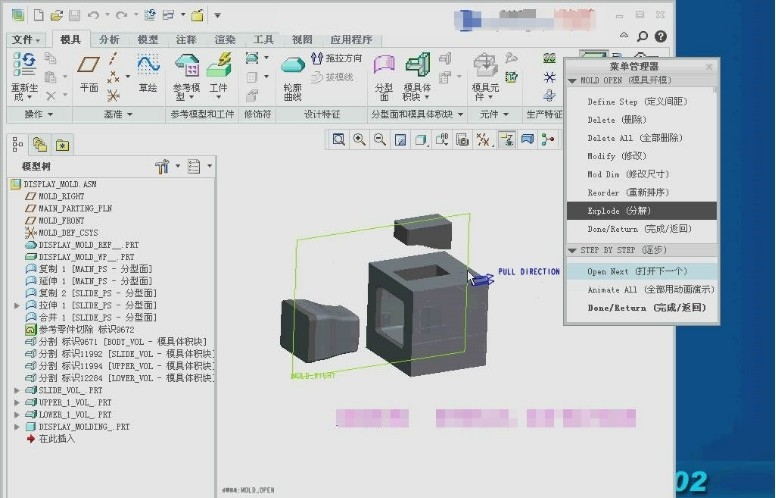Switch to the 应用程序 (Applications) ribbon tab
776x498 pixels.
(351, 39)
